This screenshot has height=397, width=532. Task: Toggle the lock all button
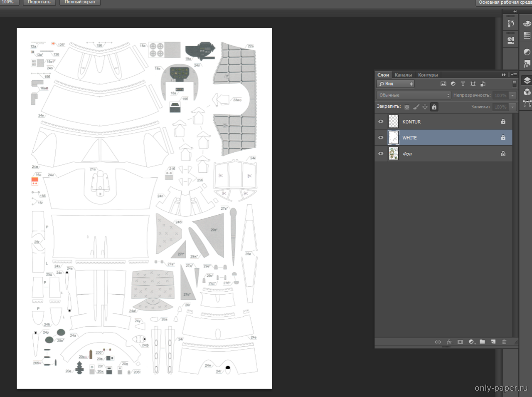coord(434,107)
